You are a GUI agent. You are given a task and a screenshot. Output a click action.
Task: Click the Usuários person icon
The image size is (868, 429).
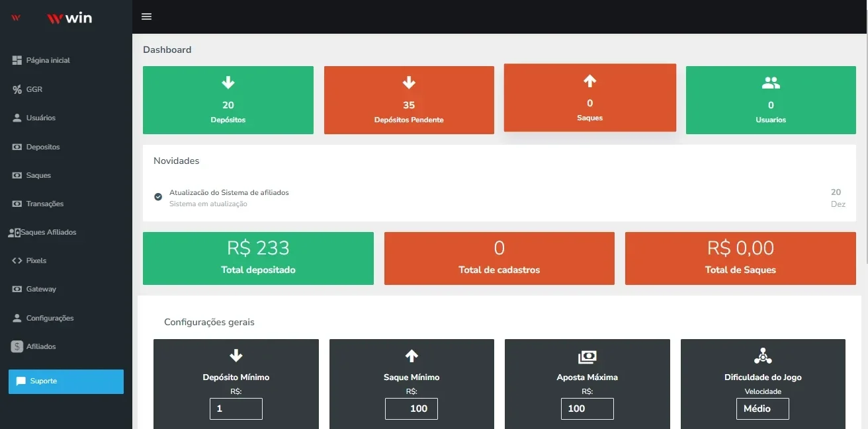tap(17, 118)
